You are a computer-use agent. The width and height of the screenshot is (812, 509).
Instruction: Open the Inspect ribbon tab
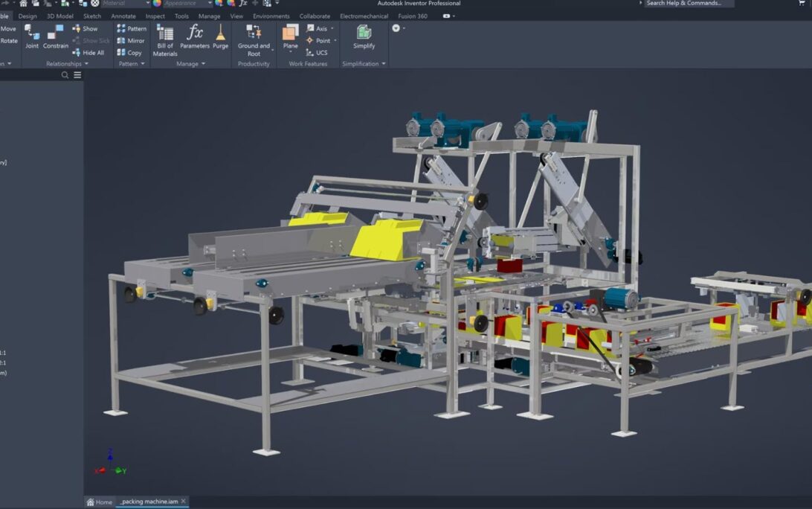155,16
